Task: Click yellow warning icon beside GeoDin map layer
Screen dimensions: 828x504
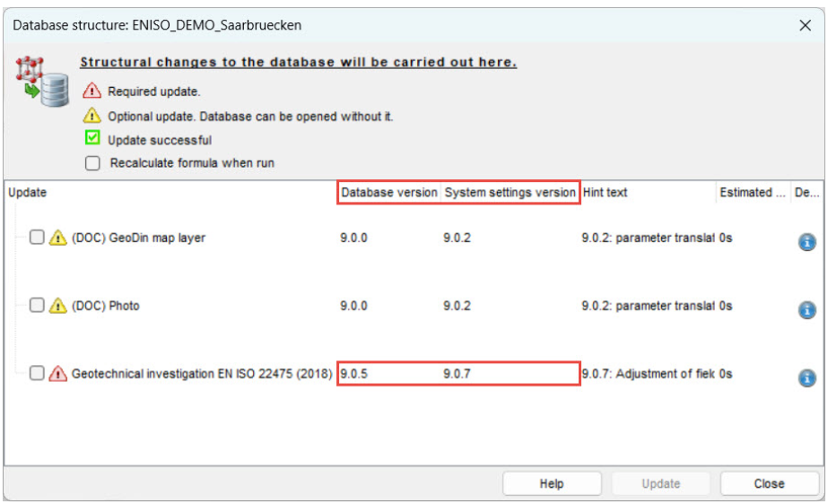Action: point(57,238)
